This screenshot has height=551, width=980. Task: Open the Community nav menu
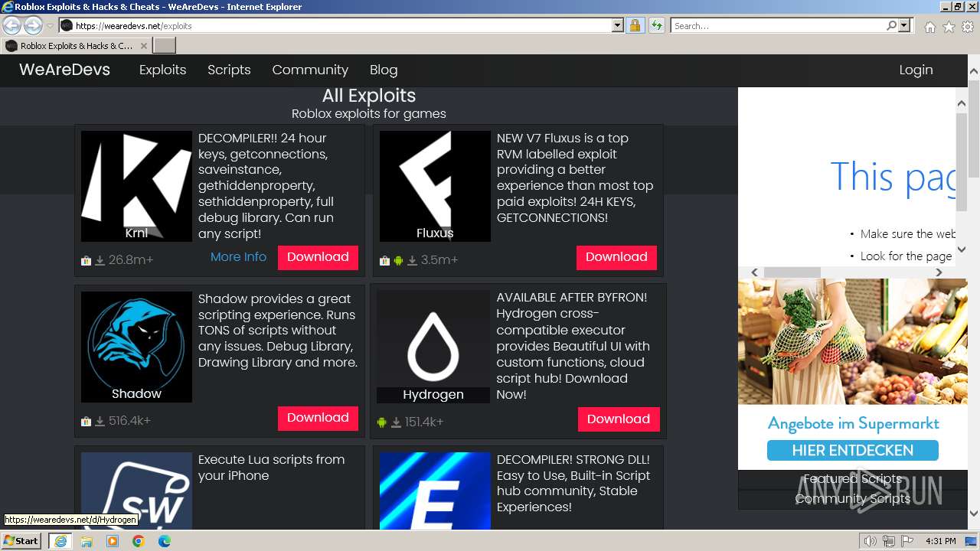pyautogui.click(x=310, y=70)
